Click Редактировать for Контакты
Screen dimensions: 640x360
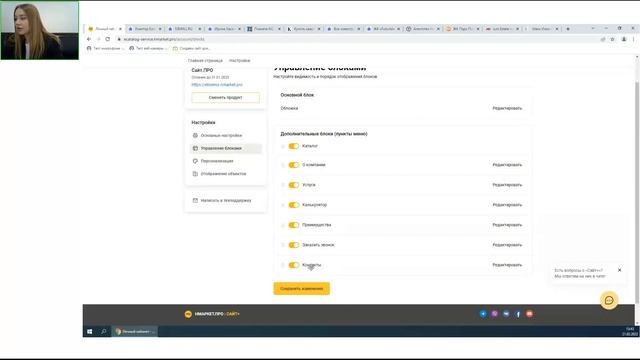507,265
